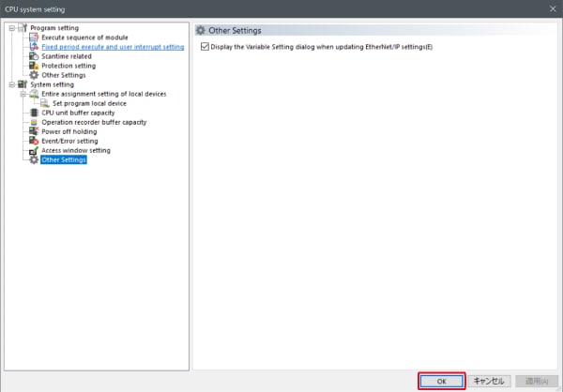The image size is (563, 392).
Task: Select the highlighted Other Settings under System setting
Action: [x=64, y=159]
